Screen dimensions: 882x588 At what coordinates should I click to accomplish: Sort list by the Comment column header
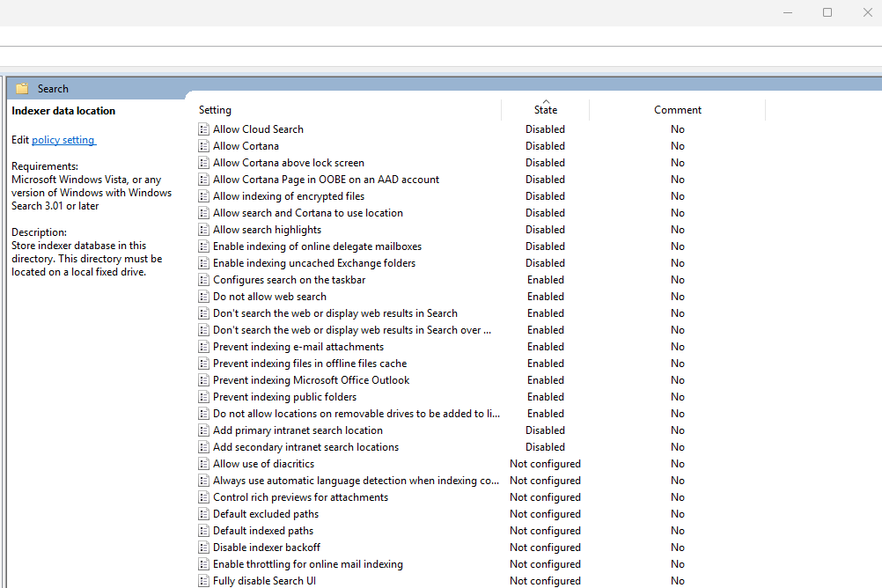point(677,110)
